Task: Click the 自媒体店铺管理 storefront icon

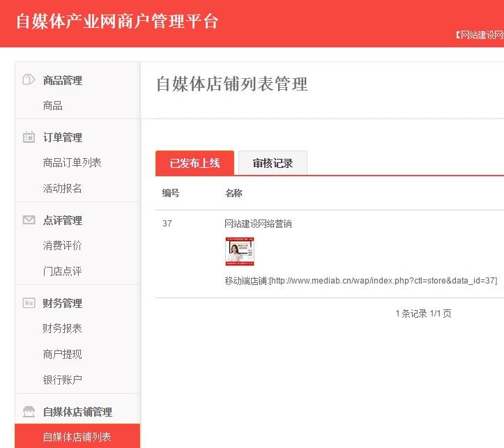Action: 29,411
